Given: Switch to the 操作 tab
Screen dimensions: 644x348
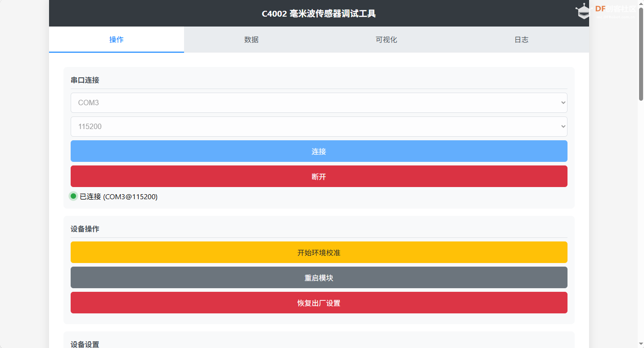Looking at the screenshot, I should 117,40.
